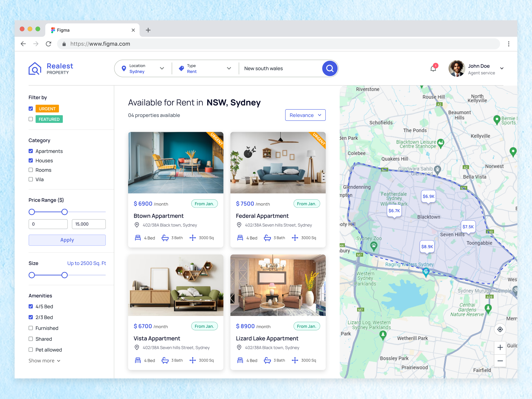The height and width of the screenshot is (399, 532).
Task: Check the Rooms category
Action: click(x=31, y=170)
